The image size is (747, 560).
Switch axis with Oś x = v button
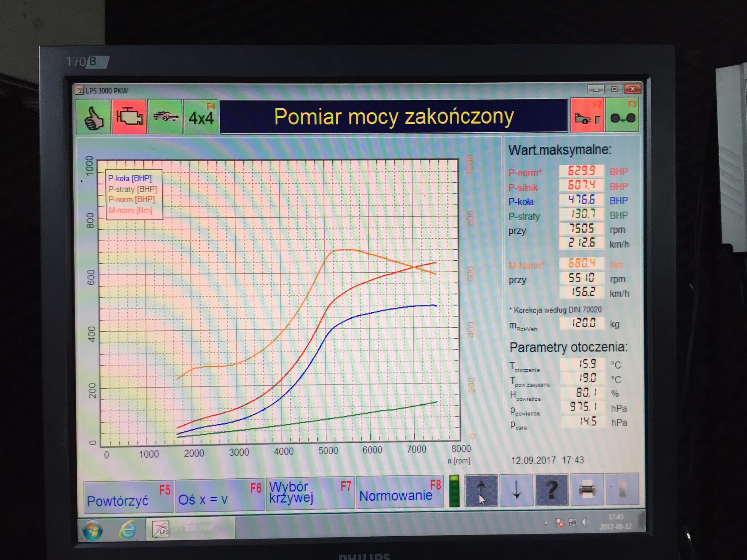tap(219, 496)
